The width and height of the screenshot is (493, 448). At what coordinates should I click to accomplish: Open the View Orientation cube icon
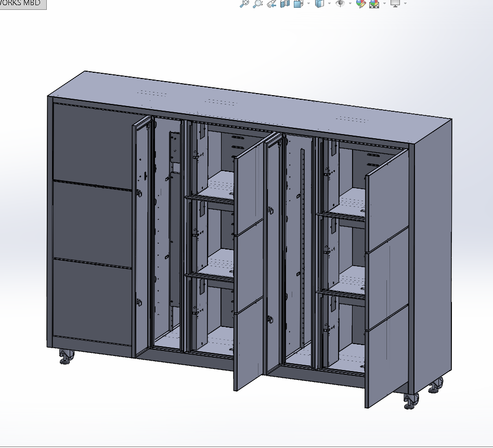(x=298, y=3)
